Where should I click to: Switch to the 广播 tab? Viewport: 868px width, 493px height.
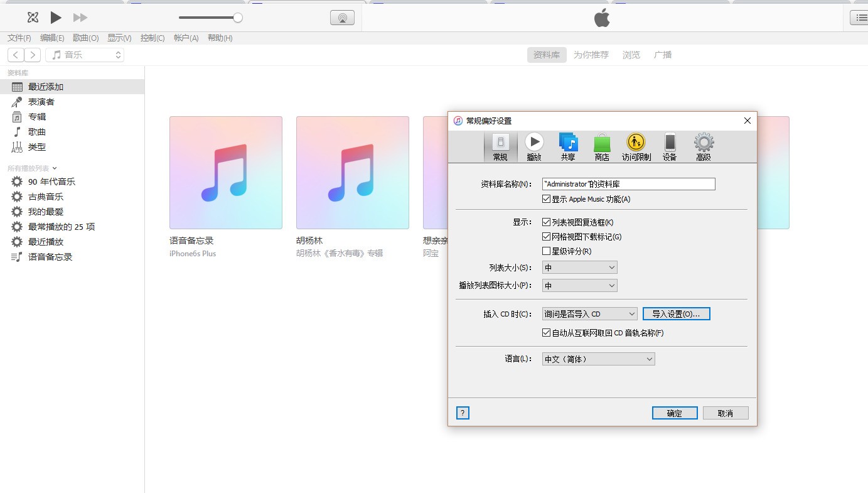(x=663, y=55)
